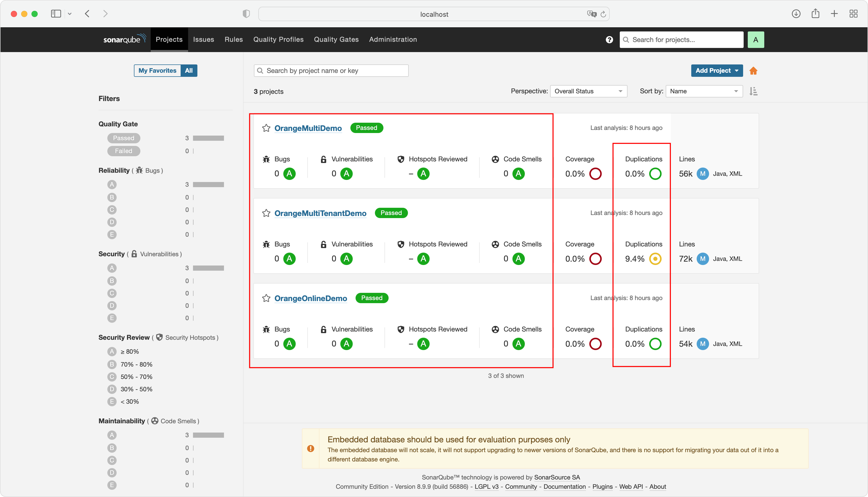Viewport: 868px width, 497px height.
Task: Open the OrangeMultiTenantDemo project link
Action: point(320,213)
